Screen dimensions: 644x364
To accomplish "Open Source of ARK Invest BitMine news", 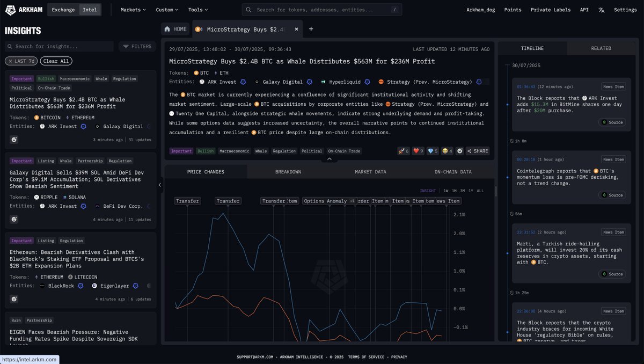I will pos(612,122).
